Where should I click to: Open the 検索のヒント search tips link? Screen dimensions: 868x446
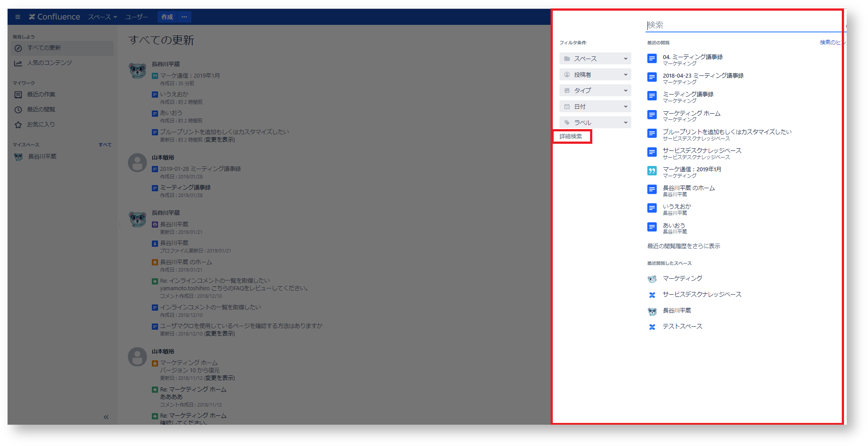tap(832, 43)
